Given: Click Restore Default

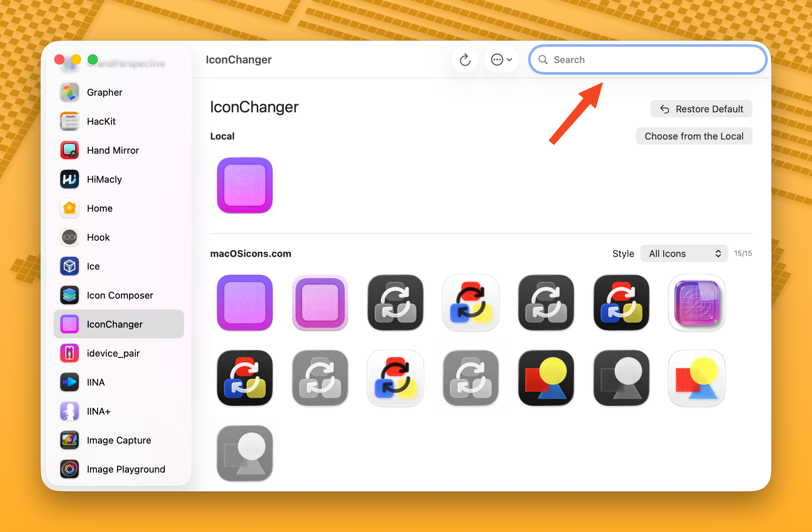Looking at the screenshot, I should pyautogui.click(x=701, y=109).
